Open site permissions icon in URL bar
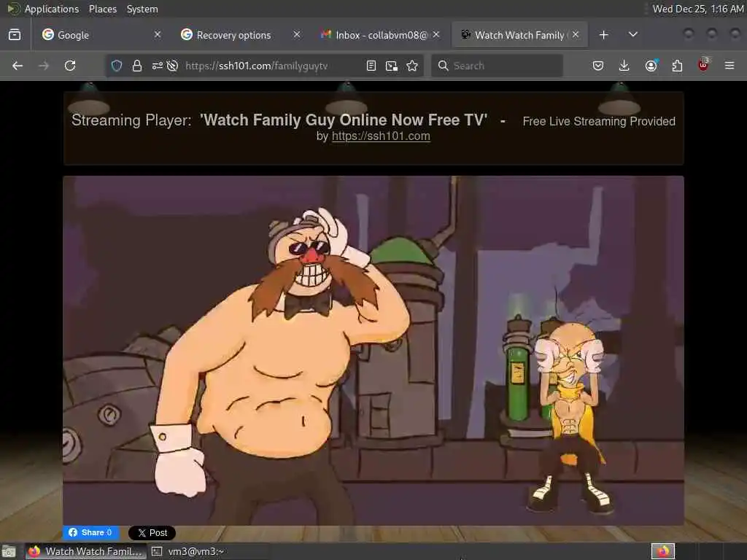 pos(158,66)
